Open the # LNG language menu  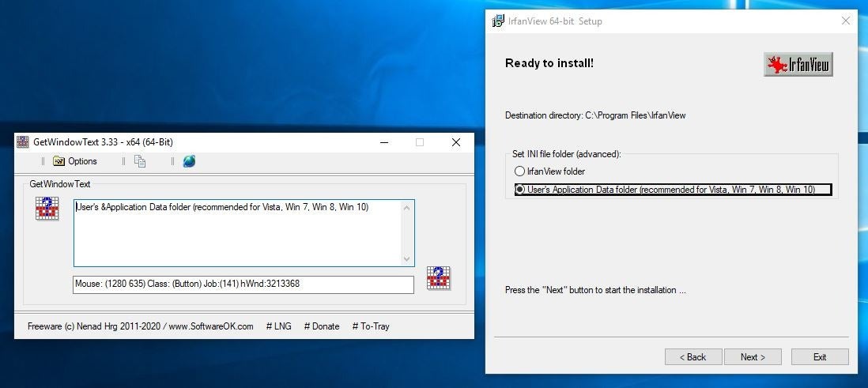point(278,326)
